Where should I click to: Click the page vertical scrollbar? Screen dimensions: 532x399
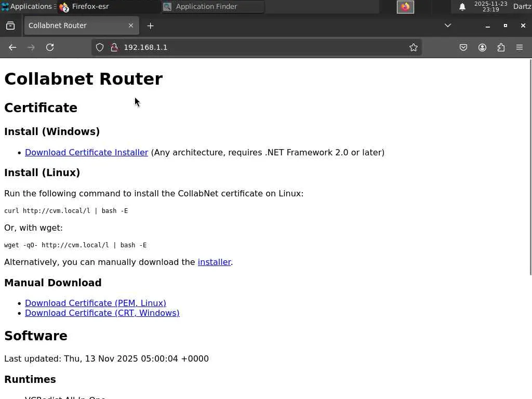tap(530, 167)
